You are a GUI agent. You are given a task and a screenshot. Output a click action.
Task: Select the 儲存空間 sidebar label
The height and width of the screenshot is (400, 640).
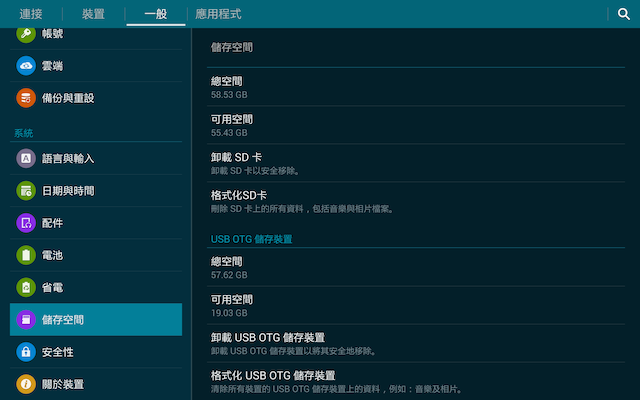point(63,320)
